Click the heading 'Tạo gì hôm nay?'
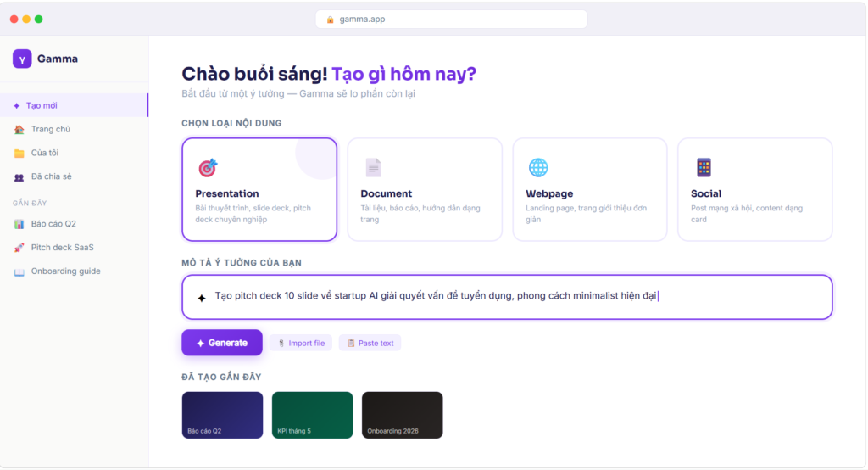This screenshot has width=868, height=470. tap(404, 74)
